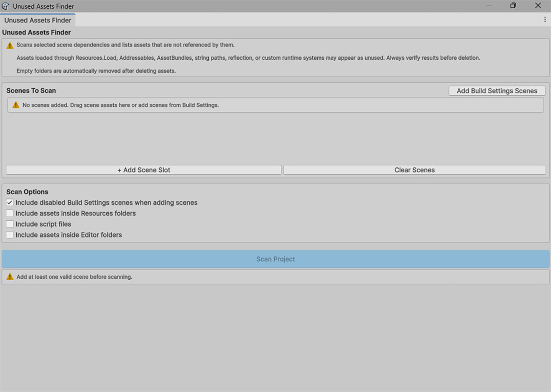Click text 'Add at least one valid scene before scanning'
551x392 pixels.
coord(75,277)
